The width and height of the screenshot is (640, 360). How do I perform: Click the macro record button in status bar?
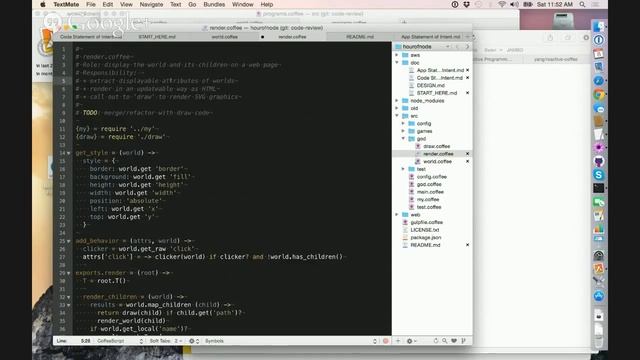[x=386, y=341]
